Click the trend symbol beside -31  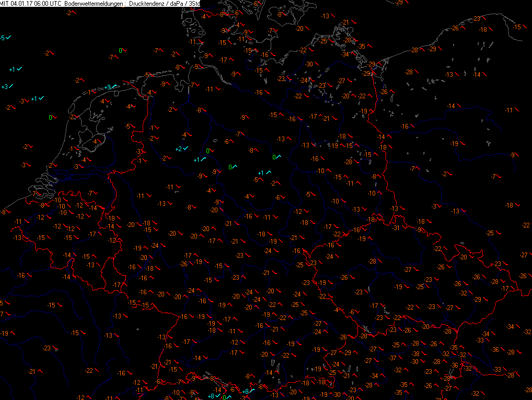point(403,227)
